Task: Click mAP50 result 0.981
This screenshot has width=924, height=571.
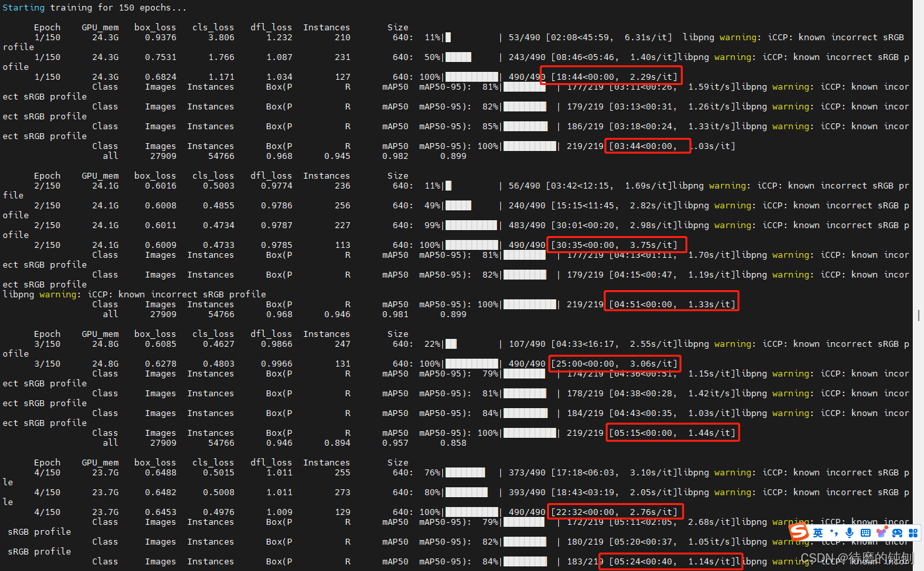Action: [x=395, y=315]
